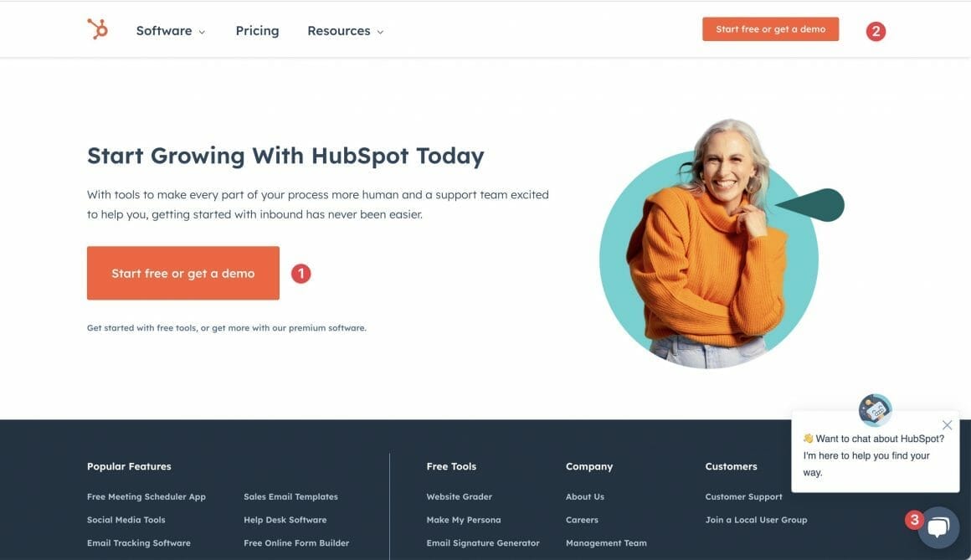971x560 pixels.
Task: Click large Start free or get a demo button
Action: (x=182, y=273)
